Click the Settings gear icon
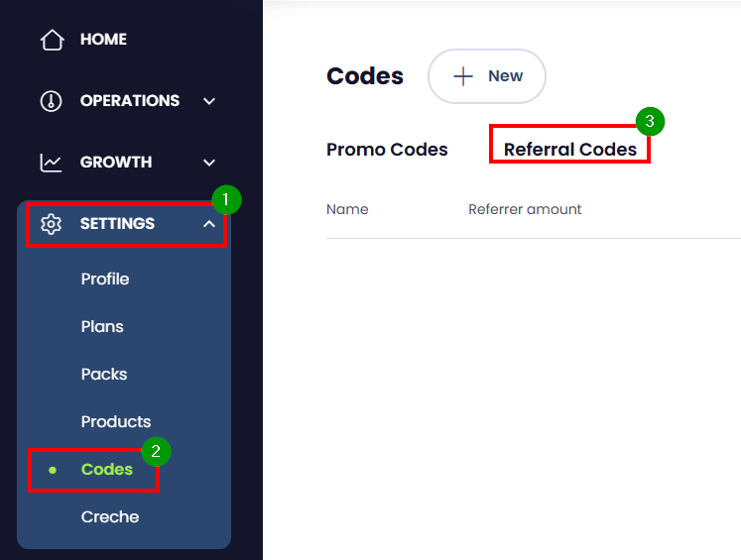Screen dimensions: 741x560 click(x=51, y=224)
